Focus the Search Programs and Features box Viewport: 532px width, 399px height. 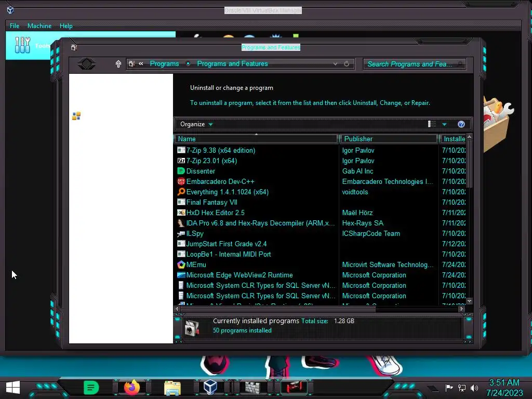414,64
